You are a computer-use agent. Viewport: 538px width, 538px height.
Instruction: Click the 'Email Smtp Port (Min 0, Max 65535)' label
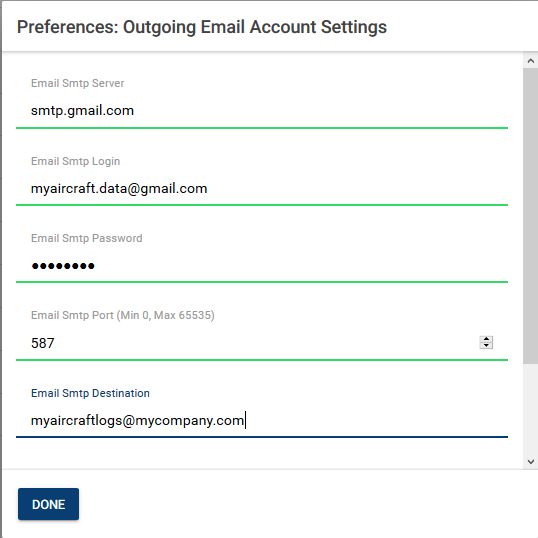tap(123, 315)
